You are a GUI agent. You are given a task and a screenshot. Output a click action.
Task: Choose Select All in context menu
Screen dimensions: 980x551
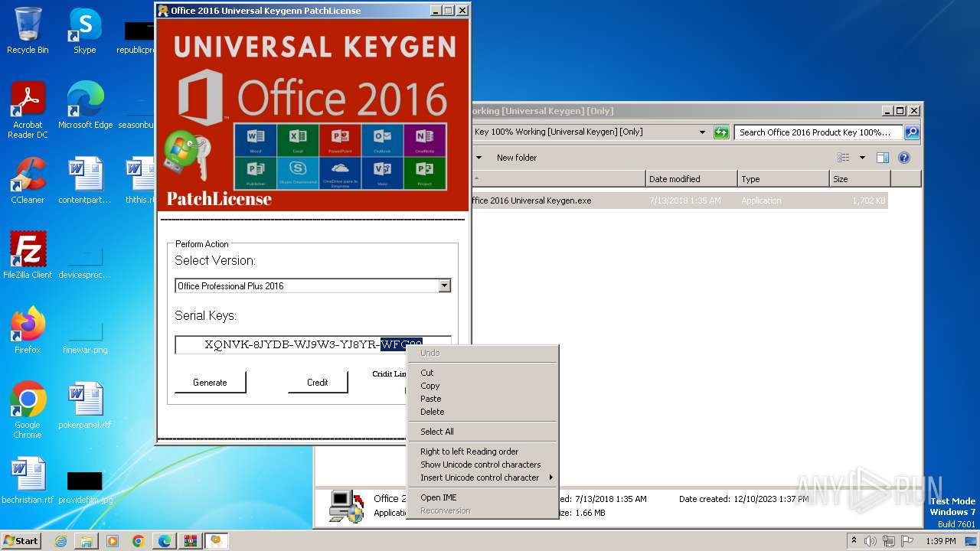pos(482,432)
